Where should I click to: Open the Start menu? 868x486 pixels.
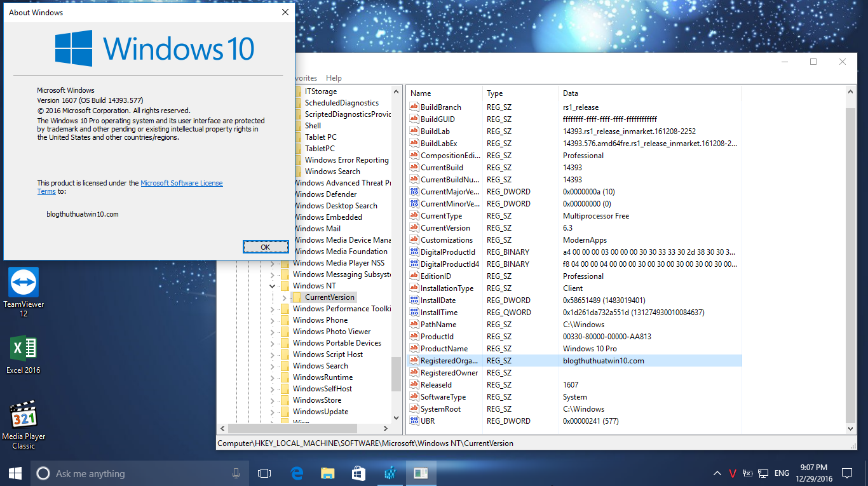[15, 473]
